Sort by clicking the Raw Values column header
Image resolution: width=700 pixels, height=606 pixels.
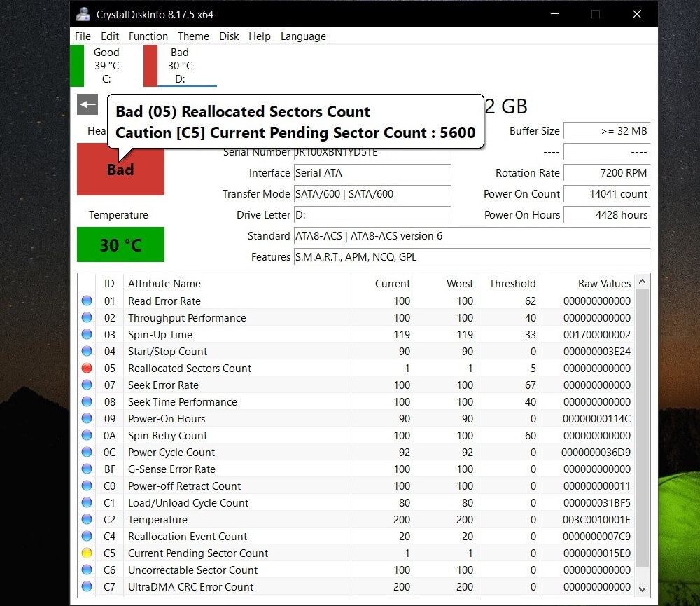click(x=604, y=283)
